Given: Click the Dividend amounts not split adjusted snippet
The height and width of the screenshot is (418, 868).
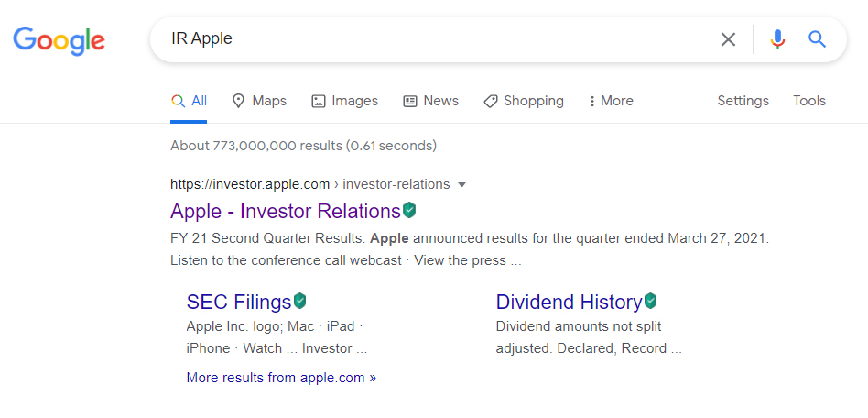Looking at the screenshot, I should click(x=589, y=337).
